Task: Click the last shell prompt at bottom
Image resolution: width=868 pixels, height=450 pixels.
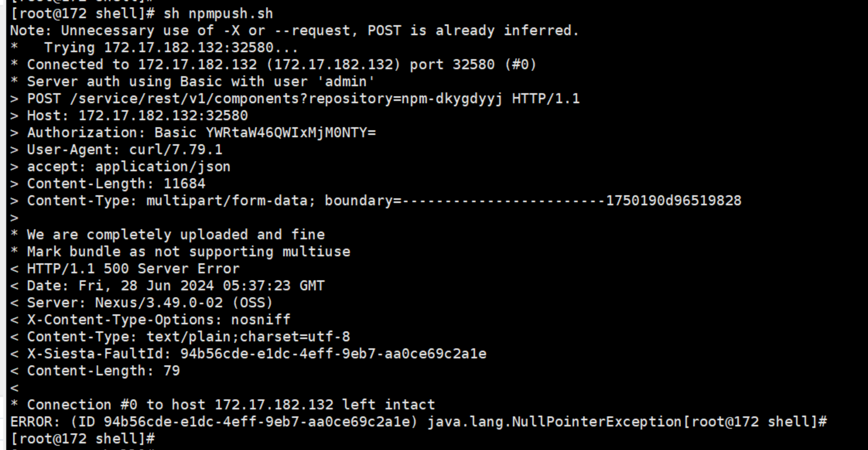Action: click(x=82, y=438)
